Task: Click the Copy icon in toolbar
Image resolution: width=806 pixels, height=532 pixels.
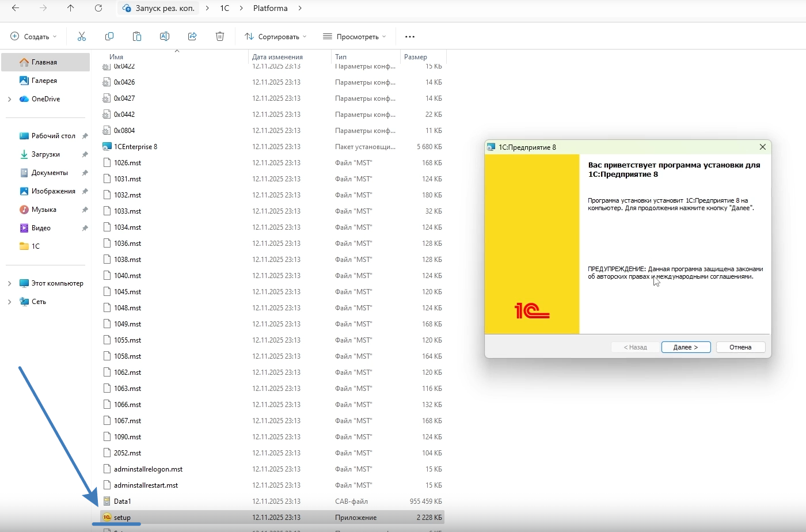Action: coord(109,36)
